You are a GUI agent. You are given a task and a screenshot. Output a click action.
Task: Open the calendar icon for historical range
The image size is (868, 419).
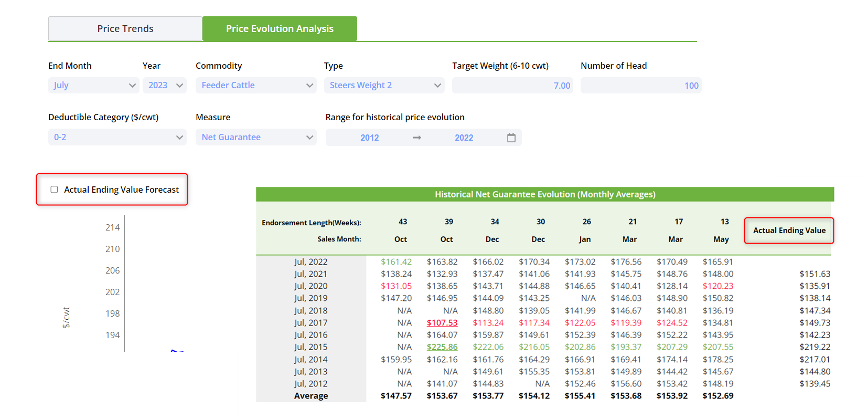pyautogui.click(x=511, y=138)
